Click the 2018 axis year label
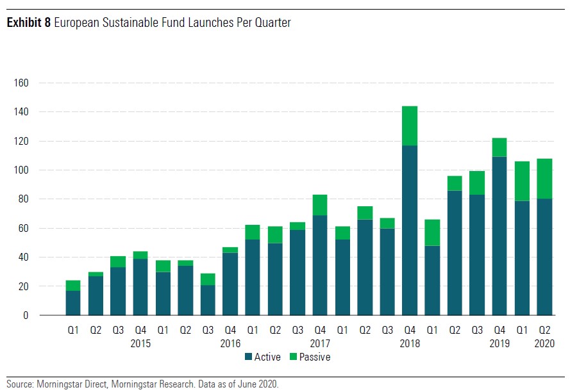The height and width of the screenshot is (392, 570). pos(410,344)
